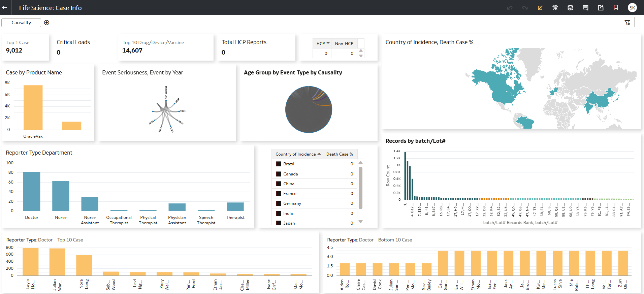Select the Nurse bar in Reporter Type chart
The width and height of the screenshot is (644, 294).
(61, 196)
